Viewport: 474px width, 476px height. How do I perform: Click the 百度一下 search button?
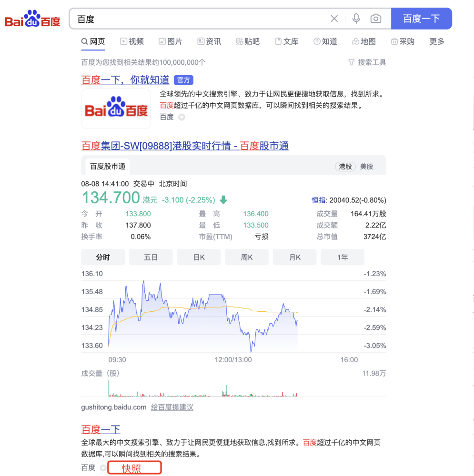[x=422, y=19]
